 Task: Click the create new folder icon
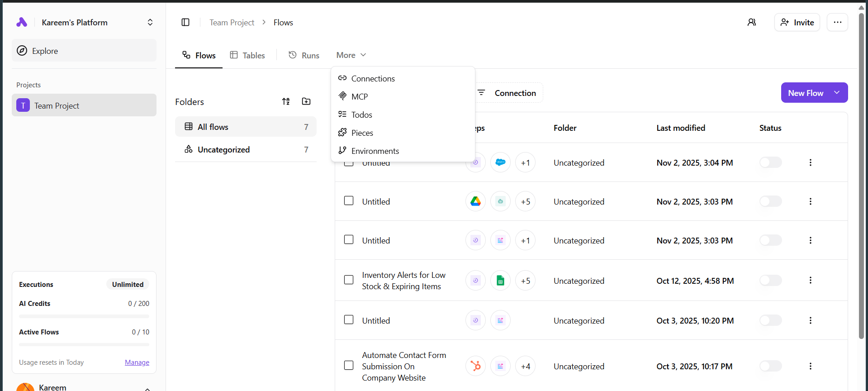click(x=306, y=101)
